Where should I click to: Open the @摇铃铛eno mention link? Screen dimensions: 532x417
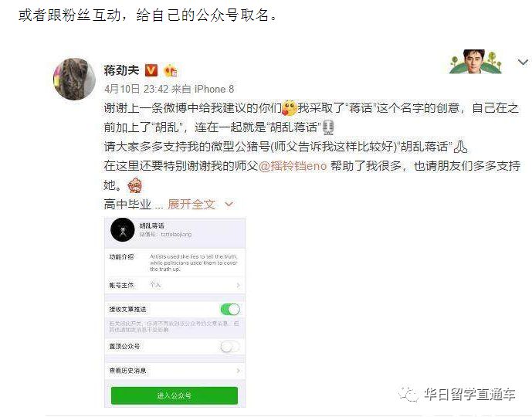pyautogui.click(x=293, y=166)
